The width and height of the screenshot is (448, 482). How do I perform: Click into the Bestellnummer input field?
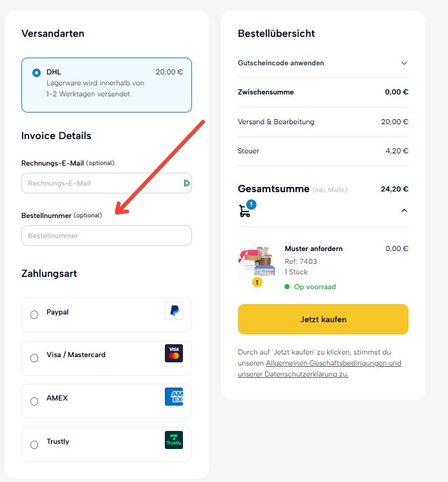[107, 236]
